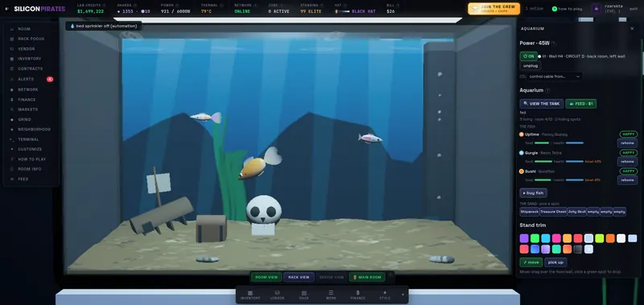
Task: Click the Finance icon in bottom dock
Action: [357, 293]
